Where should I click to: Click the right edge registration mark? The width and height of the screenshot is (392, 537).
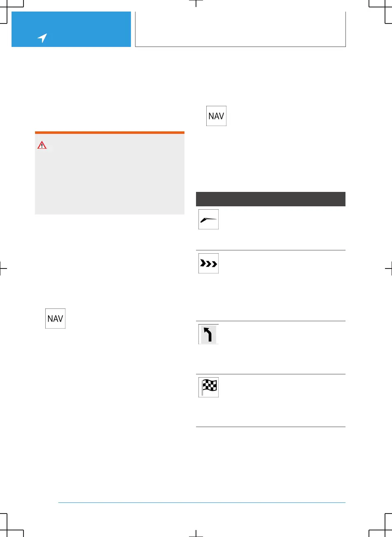click(388, 268)
